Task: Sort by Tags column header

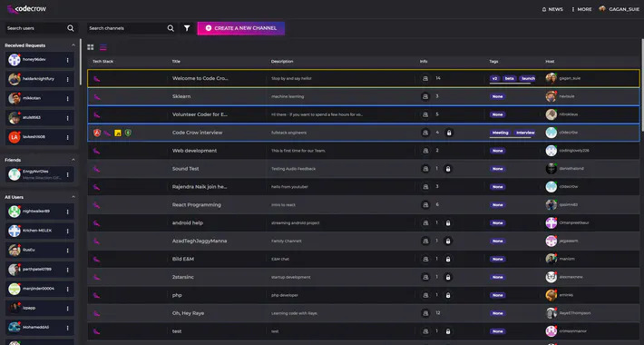Action: (493, 61)
